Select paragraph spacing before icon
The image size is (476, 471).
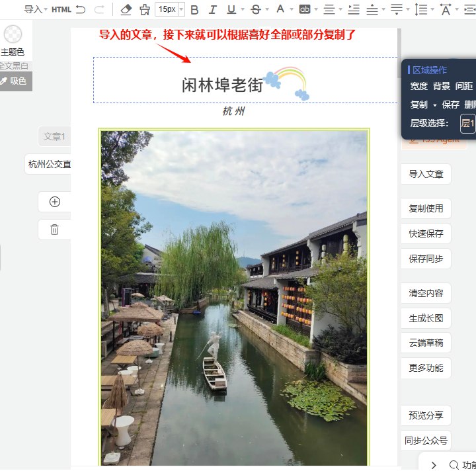(x=372, y=10)
